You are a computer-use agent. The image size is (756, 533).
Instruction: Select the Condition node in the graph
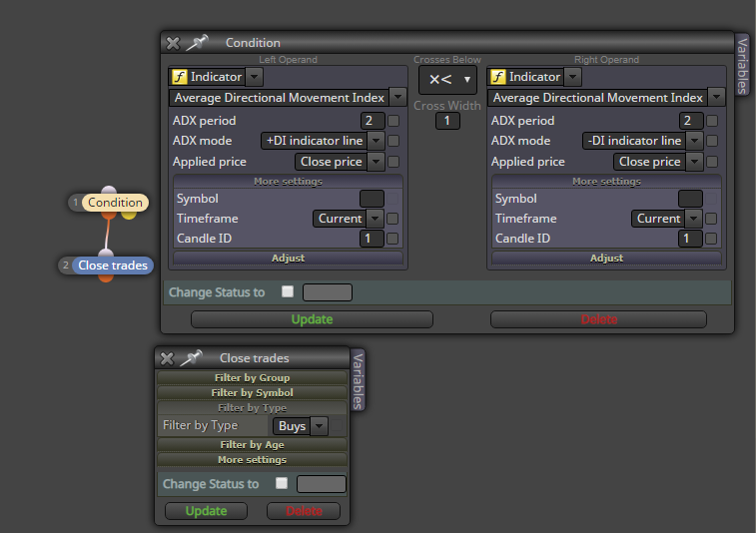tap(115, 203)
